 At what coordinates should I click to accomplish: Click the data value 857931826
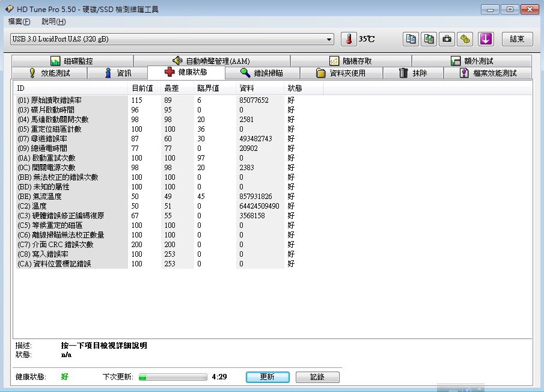point(255,197)
